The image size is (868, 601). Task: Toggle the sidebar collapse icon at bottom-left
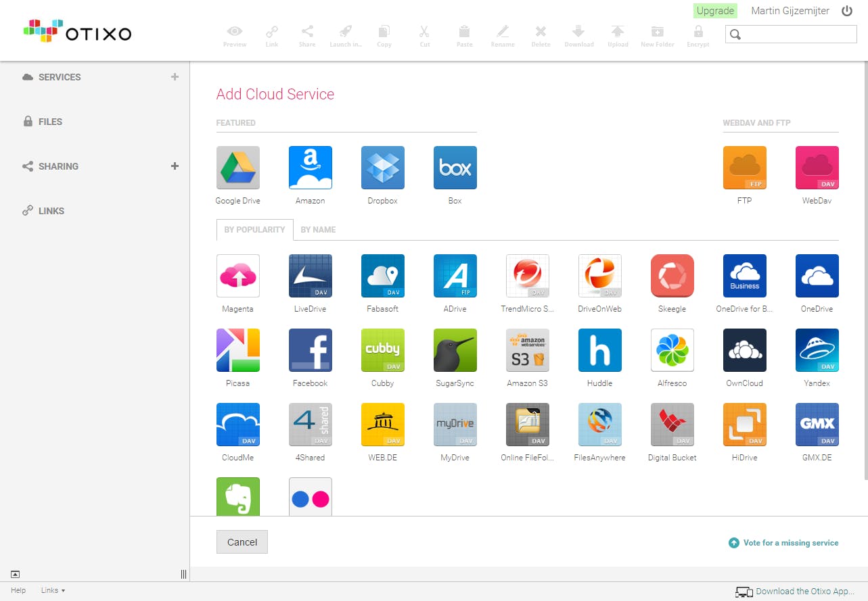coord(15,574)
